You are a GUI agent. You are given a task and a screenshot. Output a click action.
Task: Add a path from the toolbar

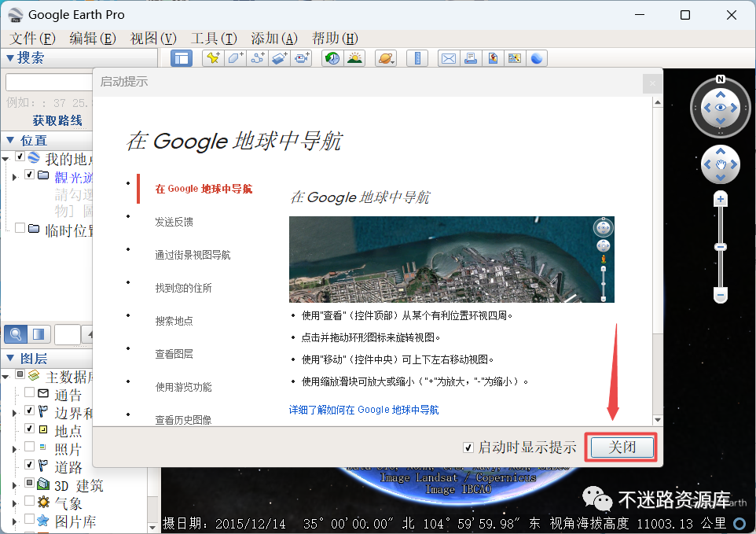[x=258, y=58]
